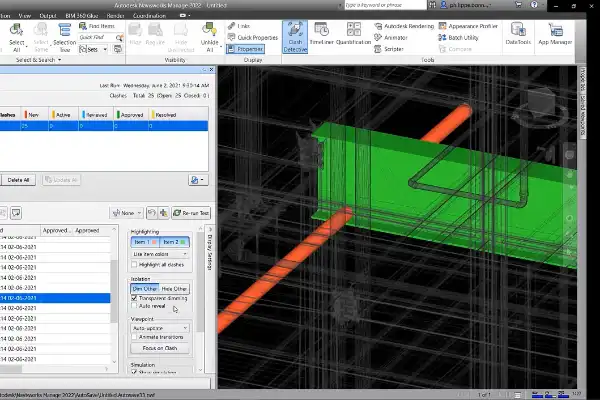
Task: Open the None grouping dropdown
Action: pyautogui.click(x=126, y=212)
